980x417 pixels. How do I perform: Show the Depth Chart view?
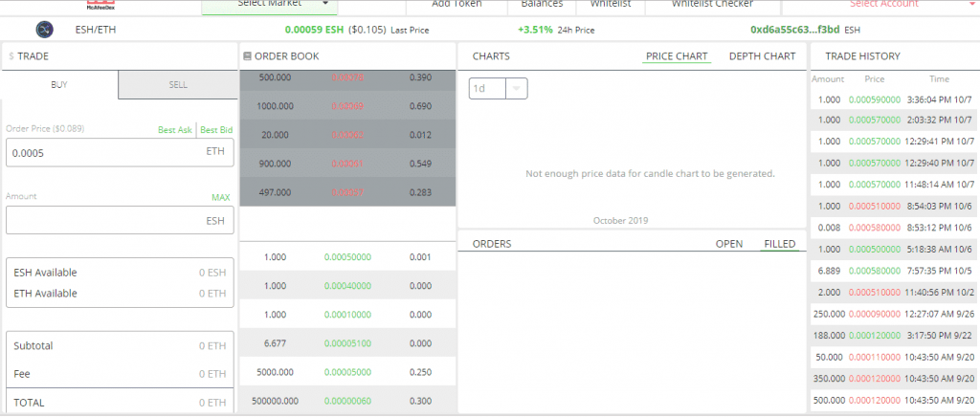tap(762, 56)
